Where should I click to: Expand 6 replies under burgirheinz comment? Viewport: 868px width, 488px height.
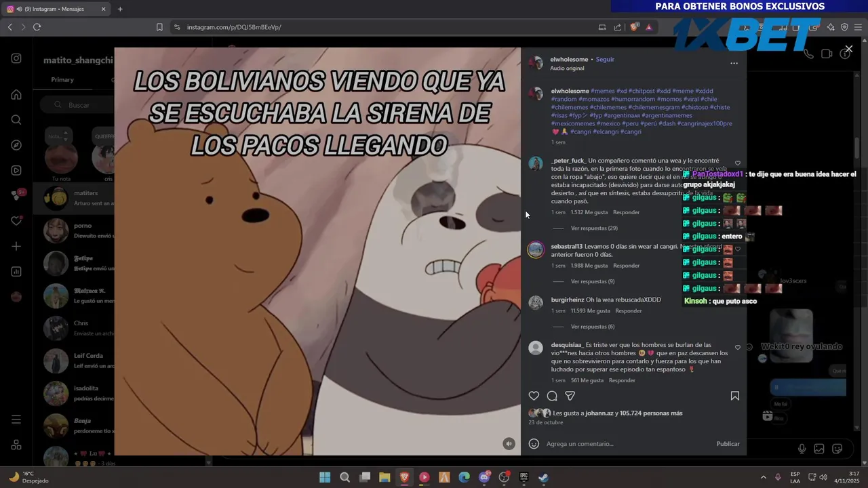[x=593, y=327]
